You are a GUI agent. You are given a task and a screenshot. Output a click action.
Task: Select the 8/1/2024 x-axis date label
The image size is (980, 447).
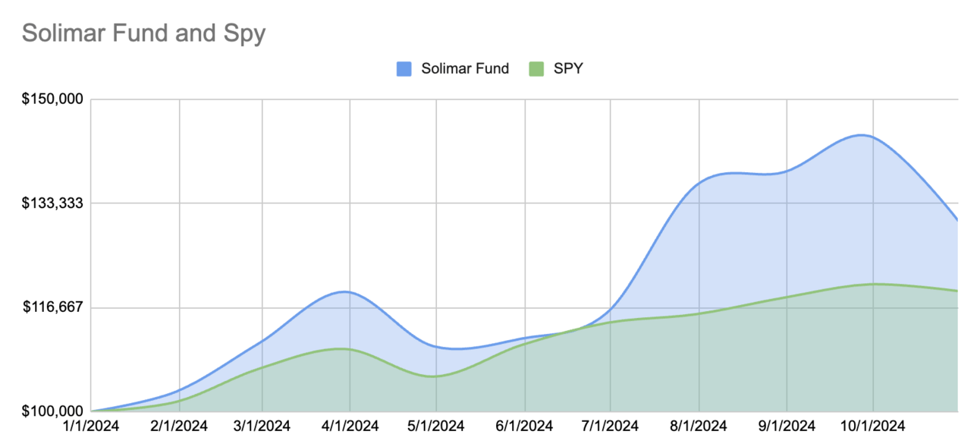point(699,427)
